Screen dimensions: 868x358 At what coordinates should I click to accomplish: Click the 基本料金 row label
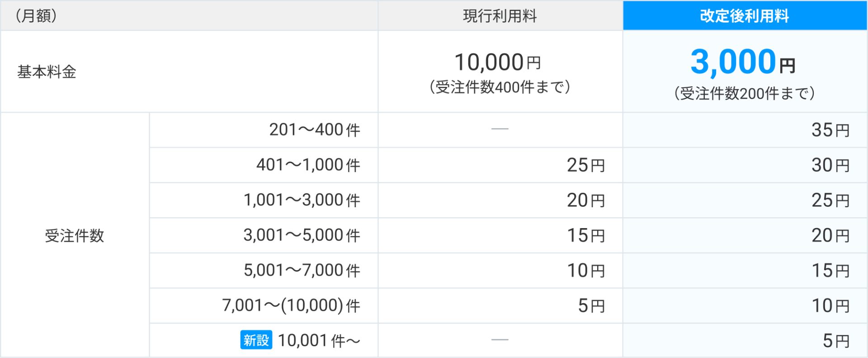[x=47, y=72]
